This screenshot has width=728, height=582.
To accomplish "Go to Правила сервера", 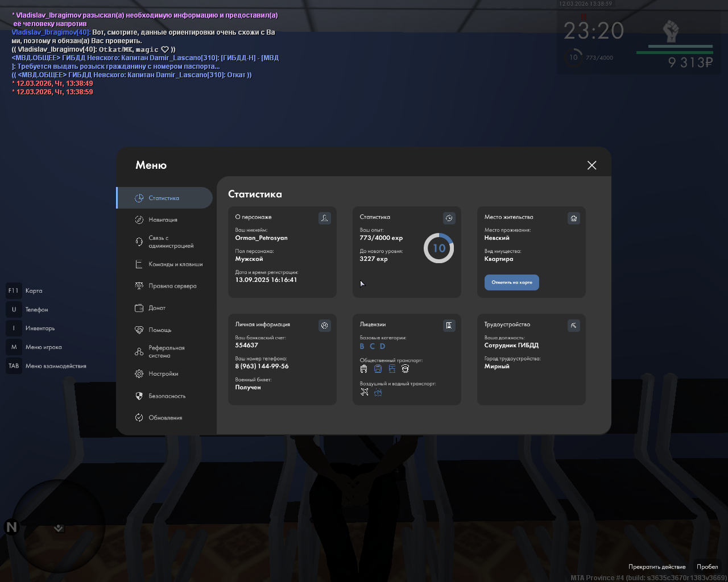I will [x=172, y=286].
